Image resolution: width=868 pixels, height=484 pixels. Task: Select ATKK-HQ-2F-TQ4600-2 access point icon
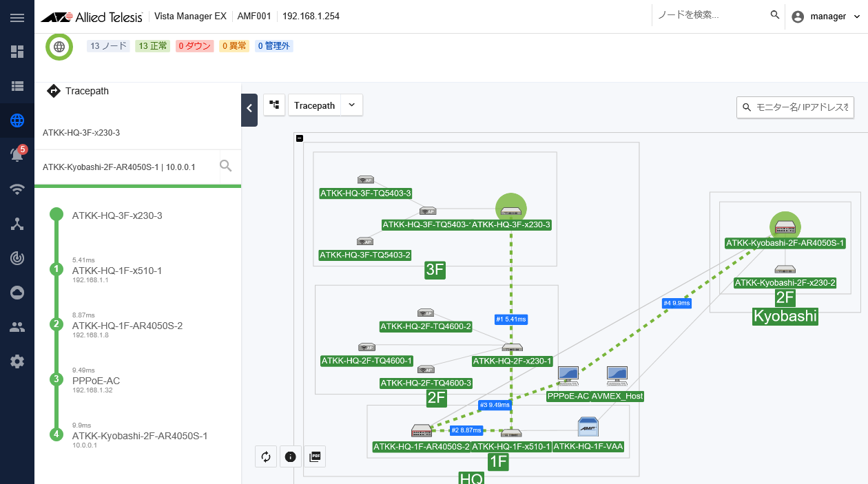click(x=425, y=313)
